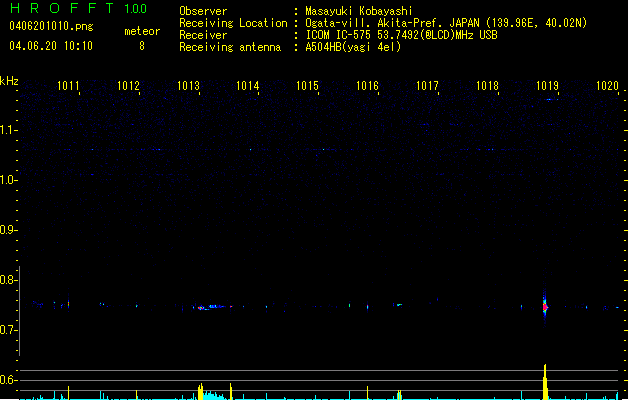Click the observer name Masayuki Kobayashi
This screenshot has width=629, height=400.
pos(359,11)
